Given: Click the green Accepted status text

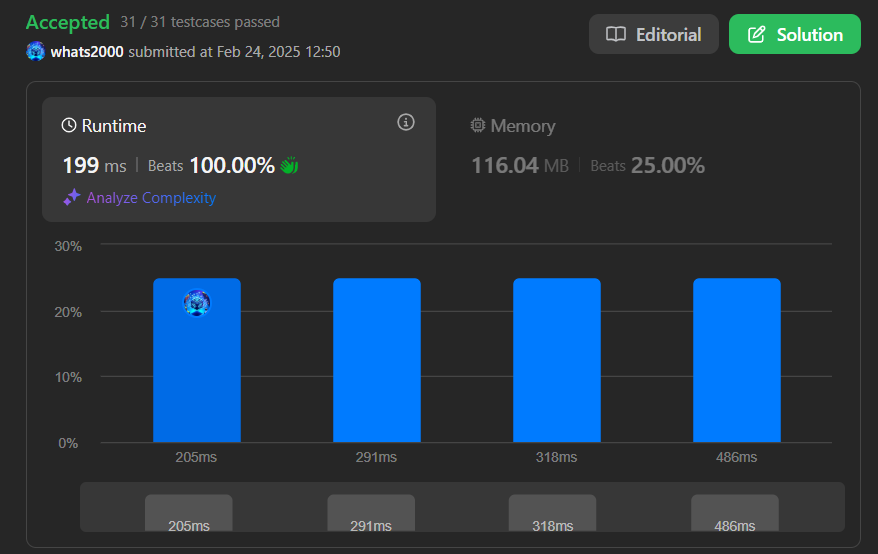Looking at the screenshot, I should point(68,22).
